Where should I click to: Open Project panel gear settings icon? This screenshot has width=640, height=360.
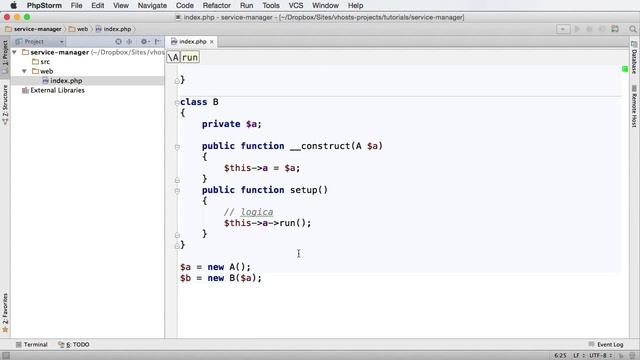pyautogui.click(x=144, y=42)
